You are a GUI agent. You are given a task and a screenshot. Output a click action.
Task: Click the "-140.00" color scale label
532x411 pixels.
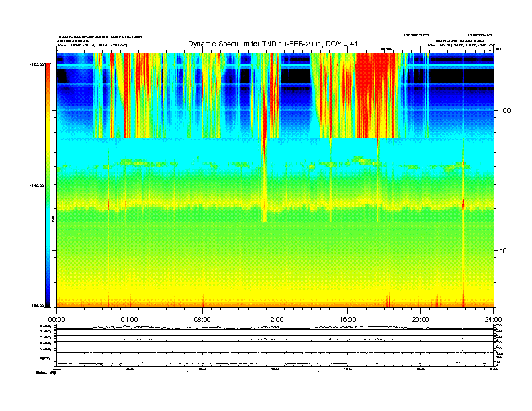click(37, 185)
